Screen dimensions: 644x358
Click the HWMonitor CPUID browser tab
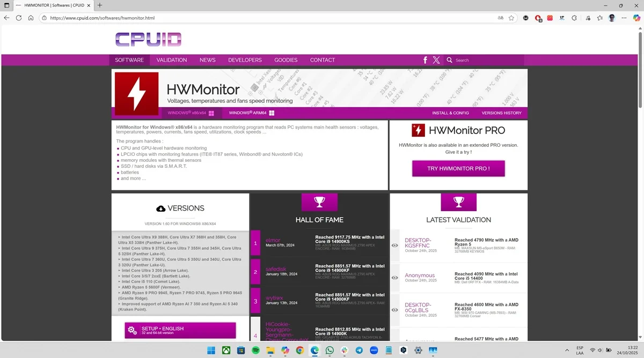coord(54,5)
